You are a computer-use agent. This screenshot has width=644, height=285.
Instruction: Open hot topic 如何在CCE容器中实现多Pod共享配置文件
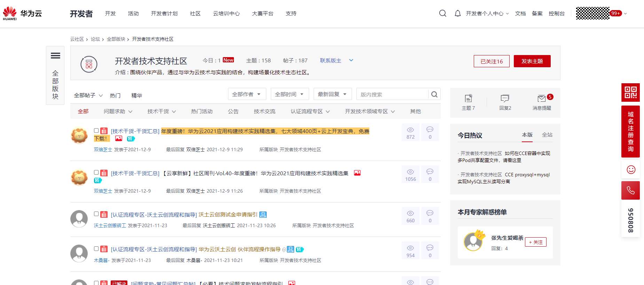pyautogui.click(x=504, y=157)
